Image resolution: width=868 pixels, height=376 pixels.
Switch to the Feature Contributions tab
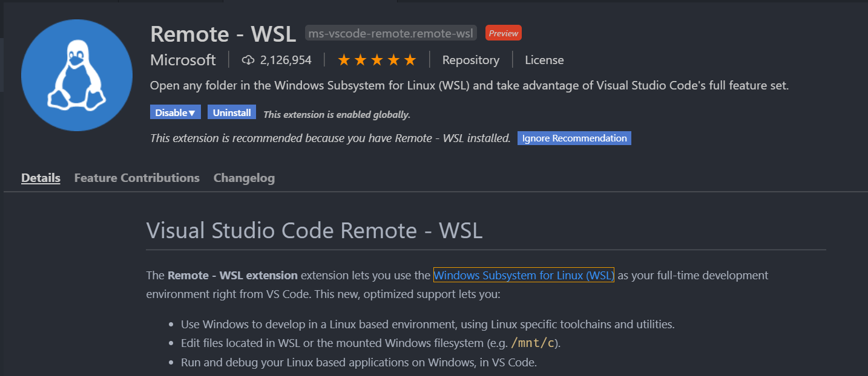coord(136,178)
